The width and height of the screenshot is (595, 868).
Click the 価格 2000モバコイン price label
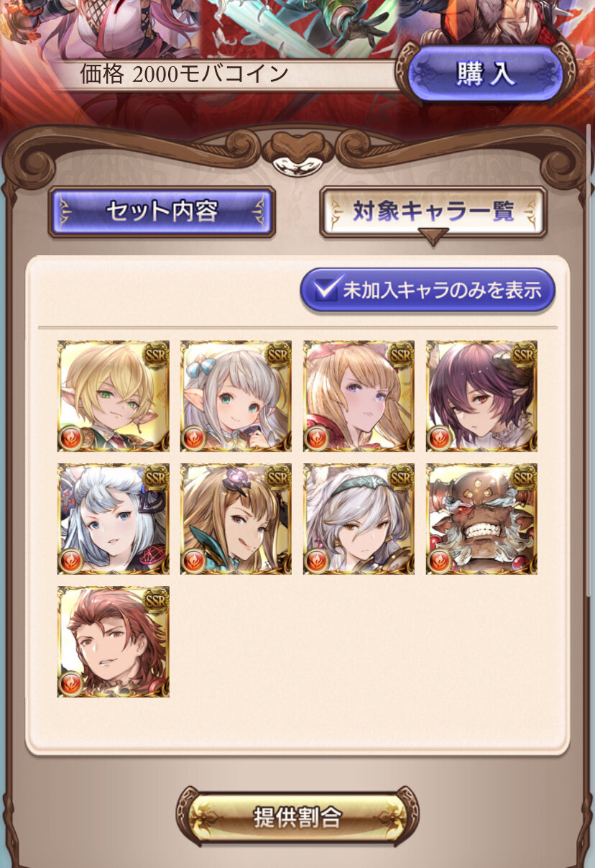click(x=185, y=74)
